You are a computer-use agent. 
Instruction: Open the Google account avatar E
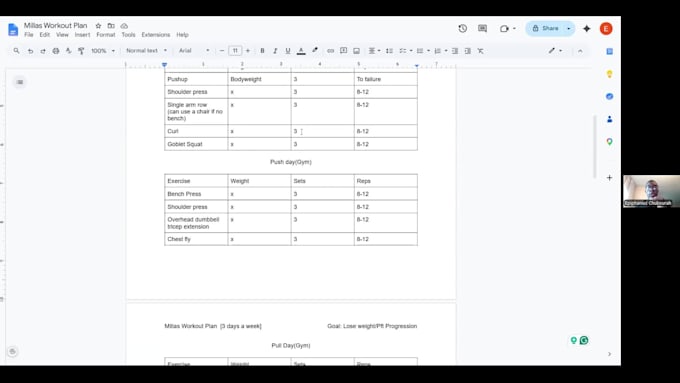(606, 29)
